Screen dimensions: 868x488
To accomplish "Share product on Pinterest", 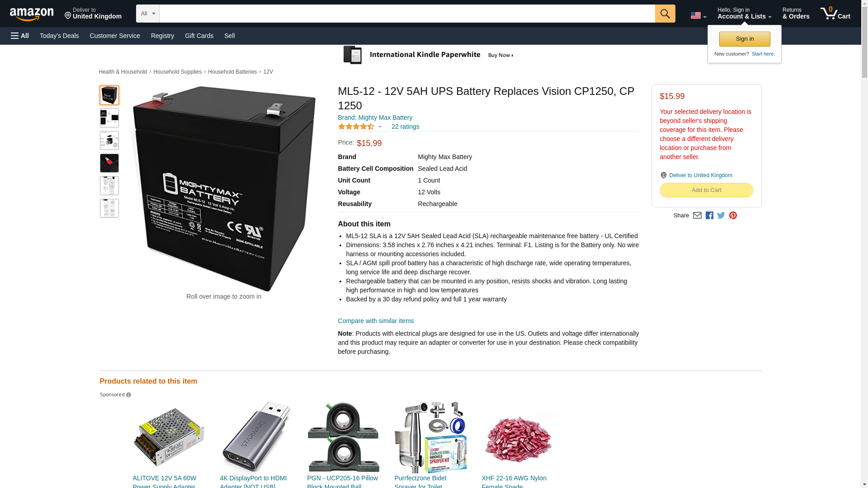I will (x=733, y=216).
